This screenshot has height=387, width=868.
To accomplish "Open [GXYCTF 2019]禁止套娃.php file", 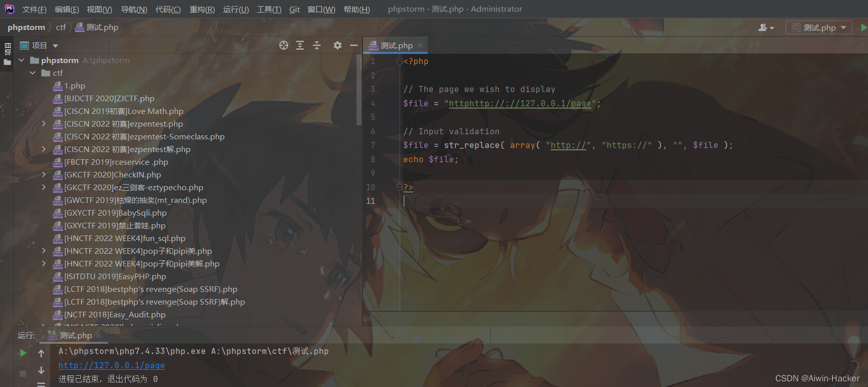I will (109, 225).
